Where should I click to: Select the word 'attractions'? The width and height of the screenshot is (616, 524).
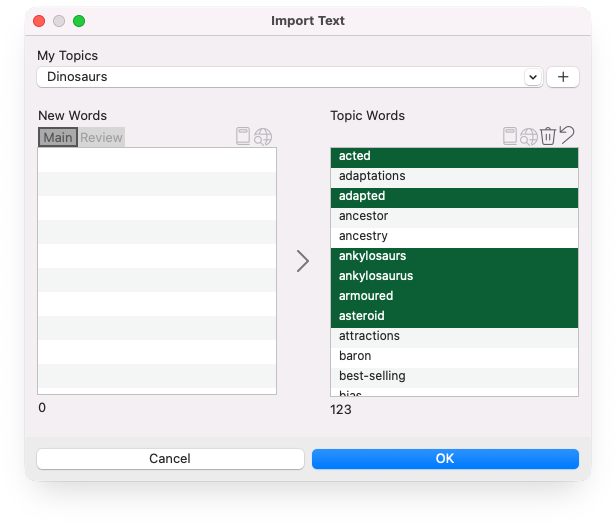click(x=454, y=336)
